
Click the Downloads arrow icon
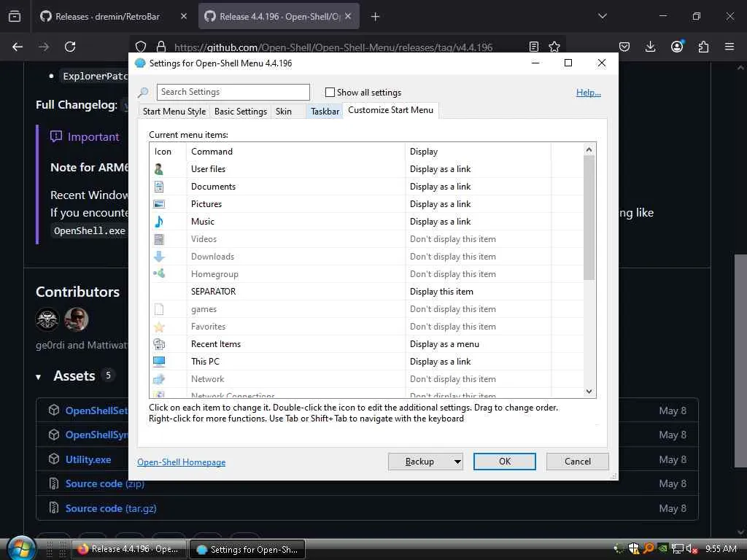[x=159, y=257]
